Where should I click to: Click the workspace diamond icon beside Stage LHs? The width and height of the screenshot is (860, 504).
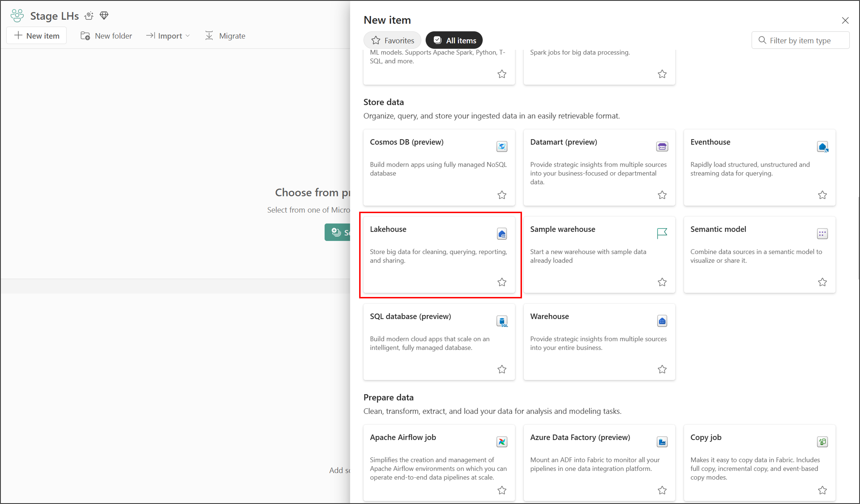click(x=104, y=15)
